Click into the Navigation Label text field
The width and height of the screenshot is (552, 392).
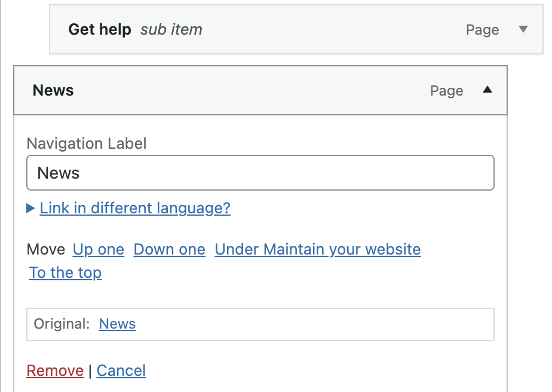(260, 173)
